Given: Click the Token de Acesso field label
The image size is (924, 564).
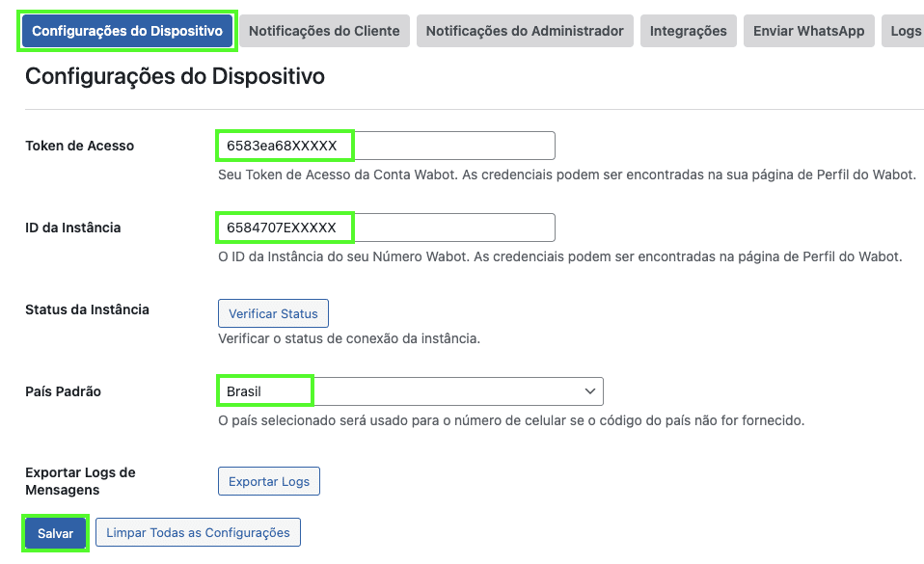Looking at the screenshot, I should click(79, 146).
